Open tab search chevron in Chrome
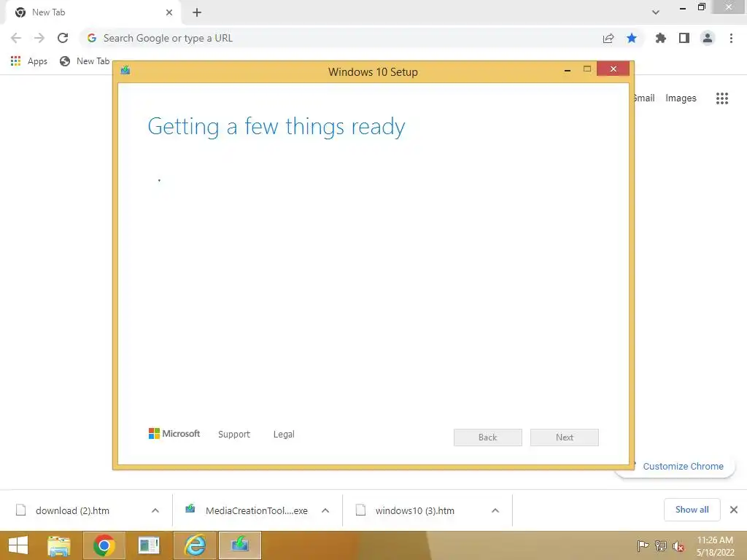Image resolution: width=747 pixels, height=560 pixels. pyautogui.click(x=656, y=12)
